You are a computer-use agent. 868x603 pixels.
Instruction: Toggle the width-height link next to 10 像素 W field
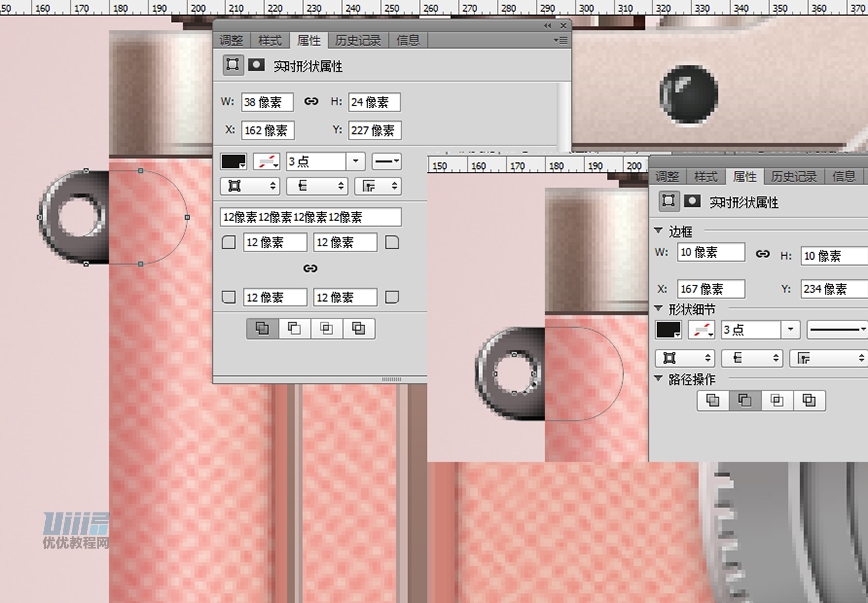pos(763,254)
